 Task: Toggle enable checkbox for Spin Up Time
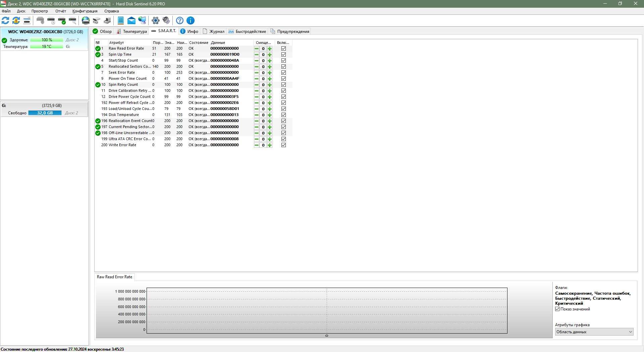(x=283, y=55)
